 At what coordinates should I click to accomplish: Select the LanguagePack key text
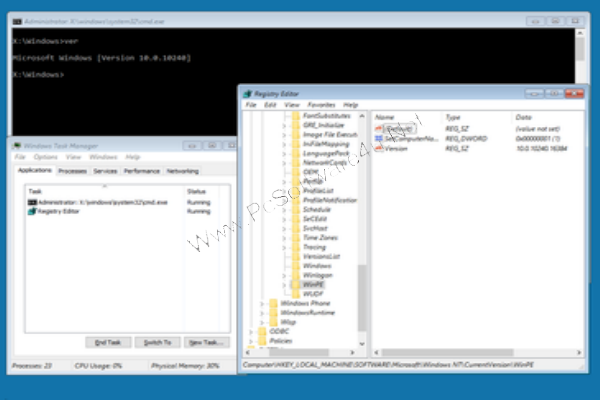tap(326, 153)
